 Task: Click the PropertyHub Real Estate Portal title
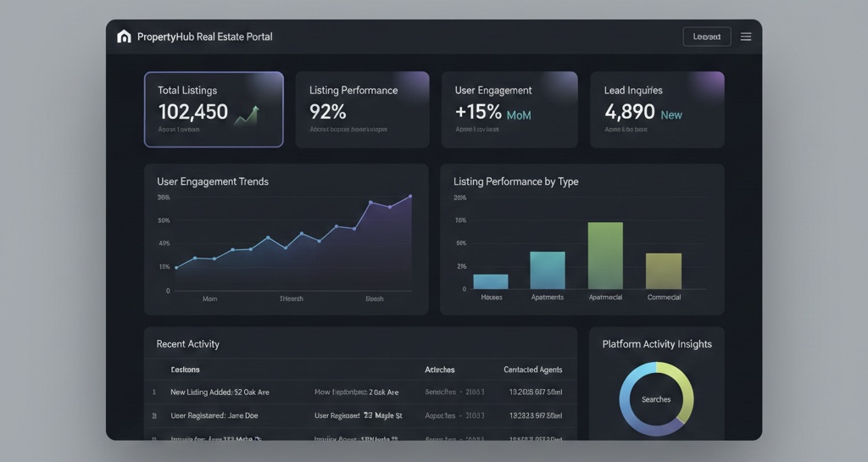(x=205, y=36)
